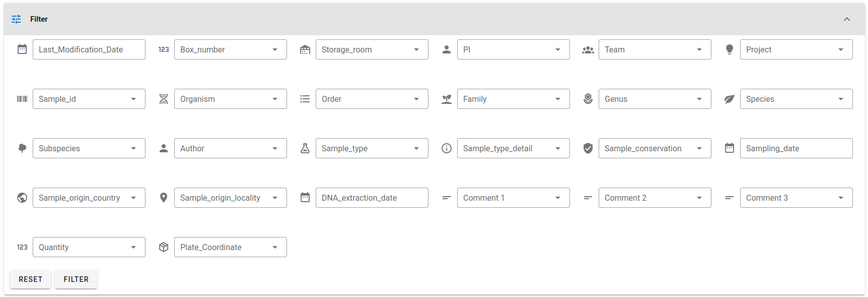Viewport: 868px width, 297px height.
Task: Click the flask icon next to Sample_type
Action: pos(305,148)
